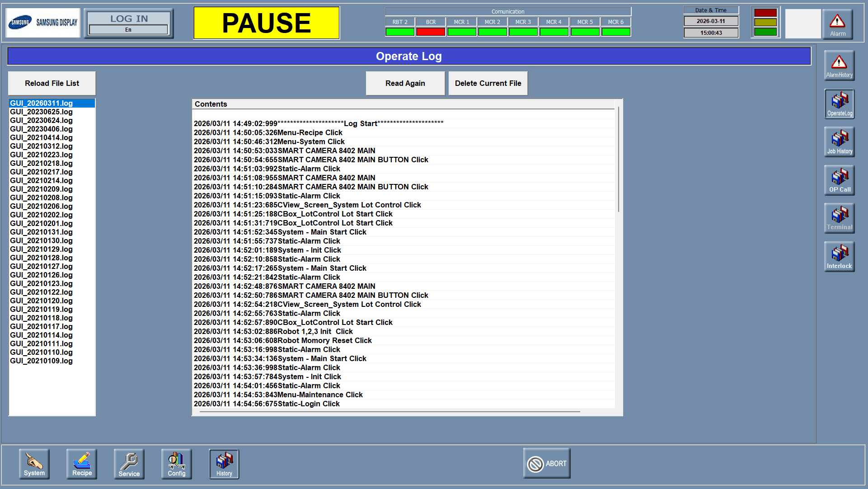Click Reload File List button
868x489 pixels.
point(52,83)
